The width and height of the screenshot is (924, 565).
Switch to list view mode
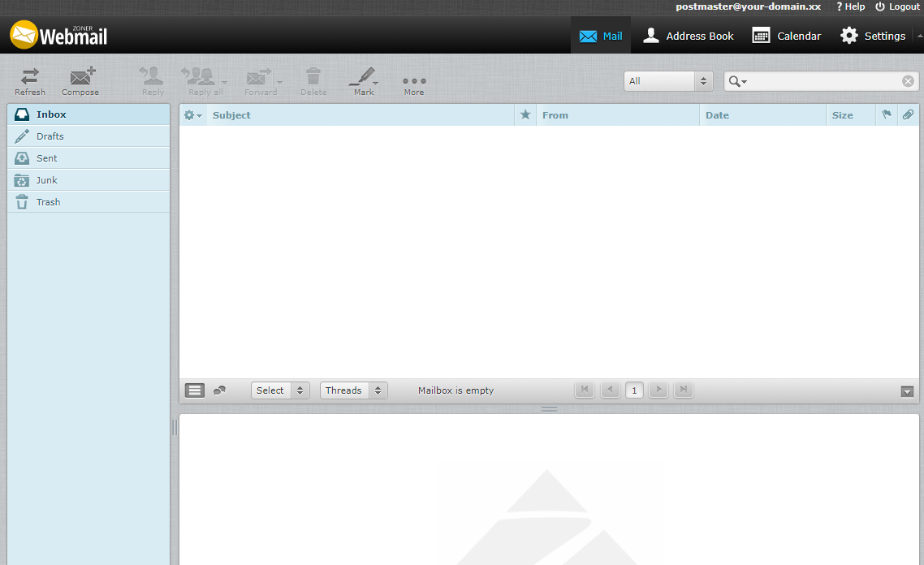click(x=195, y=390)
